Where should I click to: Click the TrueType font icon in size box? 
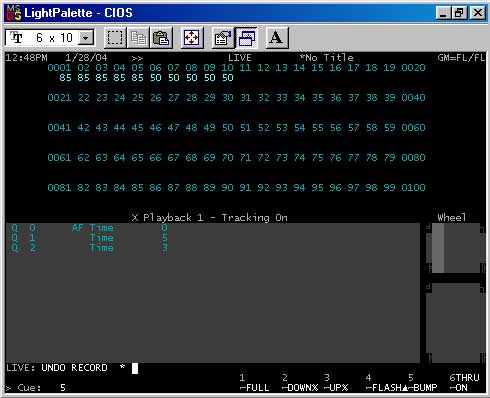click(16, 38)
